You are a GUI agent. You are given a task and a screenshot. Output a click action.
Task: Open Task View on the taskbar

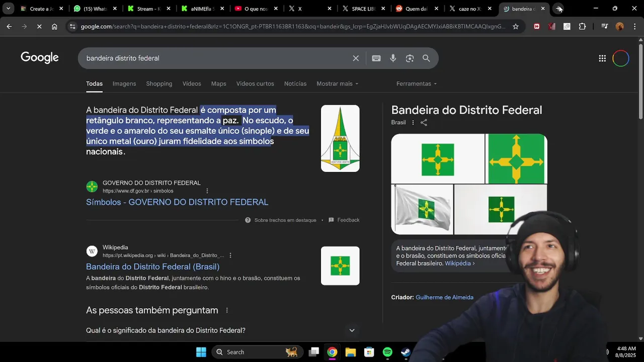[x=314, y=352]
